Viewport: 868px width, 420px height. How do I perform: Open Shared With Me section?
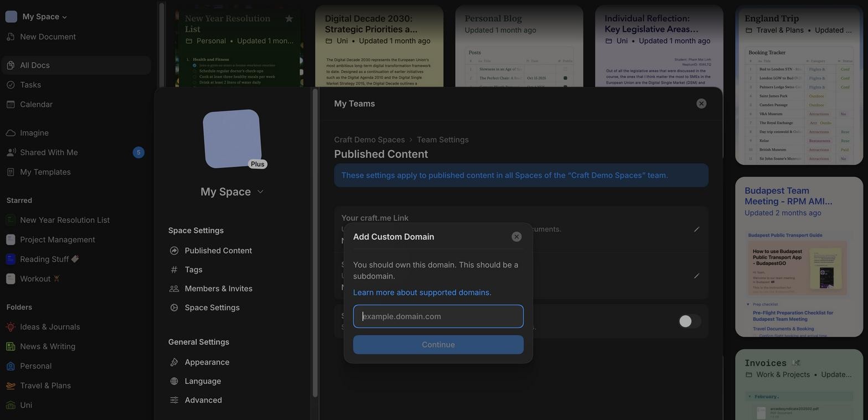[x=49, y=152]
